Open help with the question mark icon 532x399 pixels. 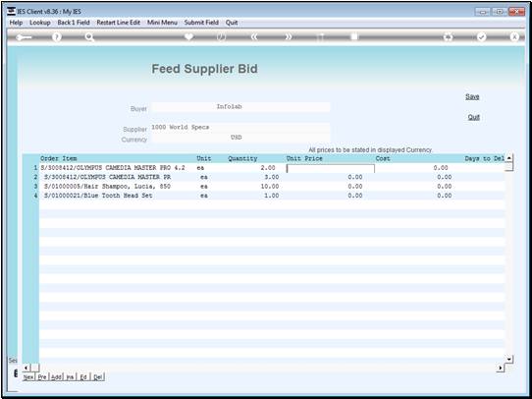click(57, 37)
